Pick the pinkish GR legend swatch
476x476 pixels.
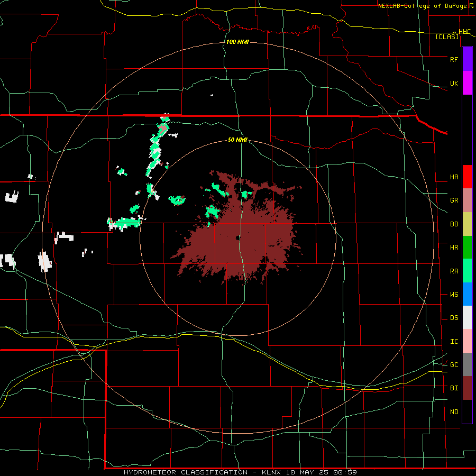point(467,200)
